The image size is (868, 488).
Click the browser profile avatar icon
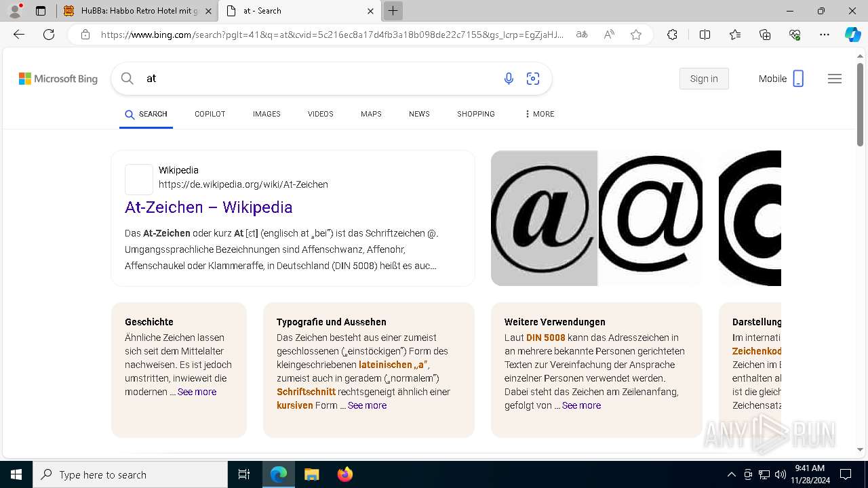point(15,11)
